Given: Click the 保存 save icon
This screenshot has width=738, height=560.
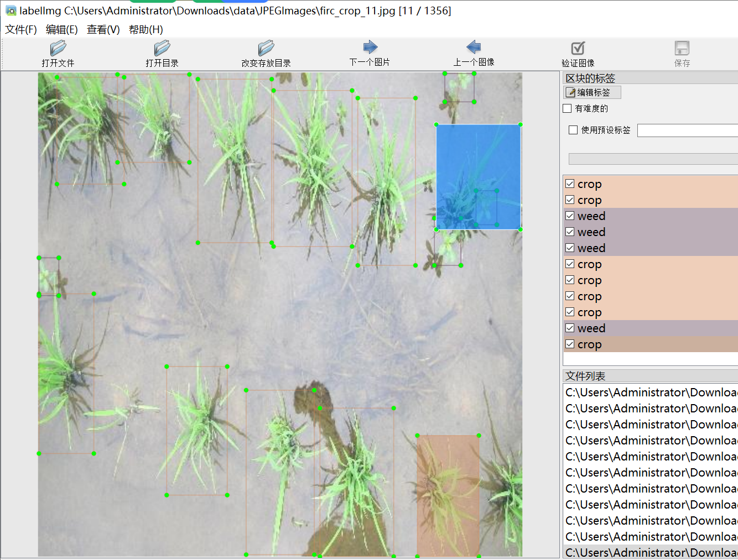Looking at the screenshot, I should click(682, 48).
